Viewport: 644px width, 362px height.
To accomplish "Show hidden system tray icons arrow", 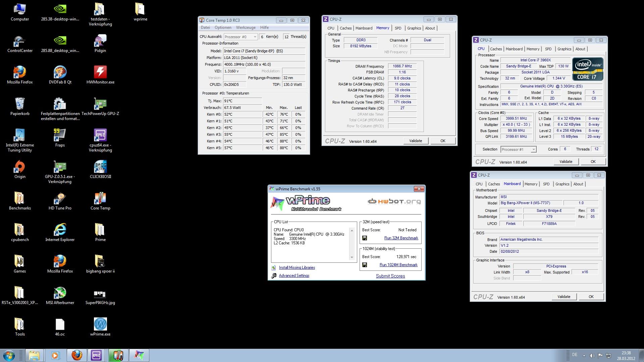I will [584, 356].
